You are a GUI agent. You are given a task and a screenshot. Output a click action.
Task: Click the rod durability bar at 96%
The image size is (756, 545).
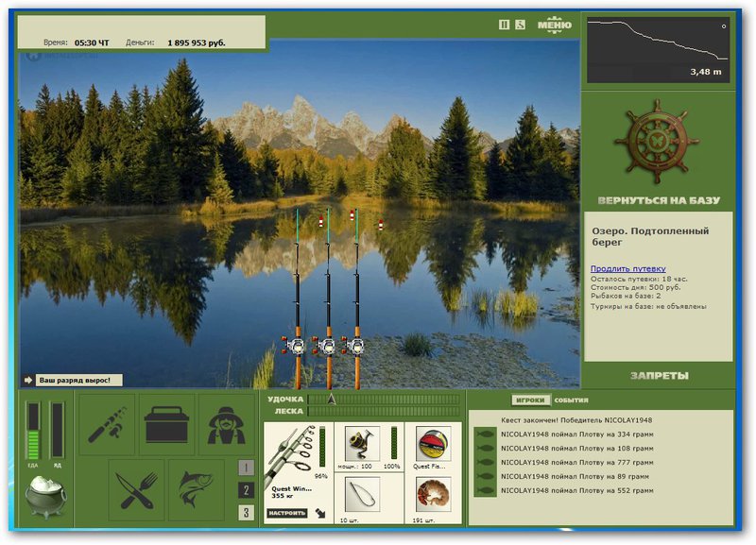point(322,448)
